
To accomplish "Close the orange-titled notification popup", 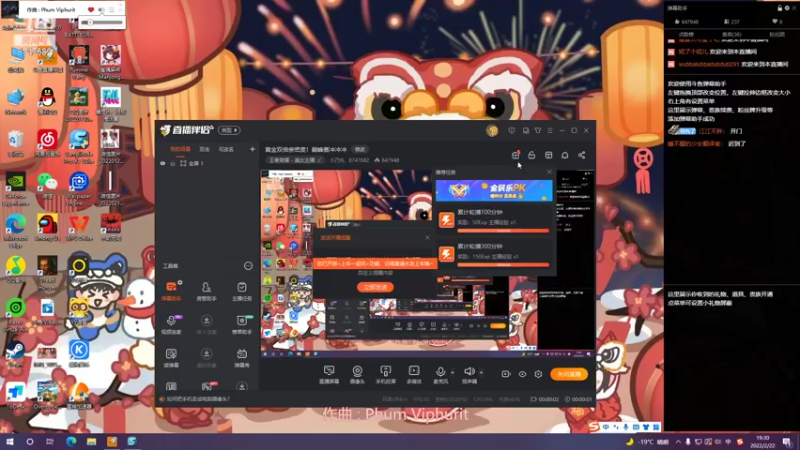I will [x=427, y=238].
